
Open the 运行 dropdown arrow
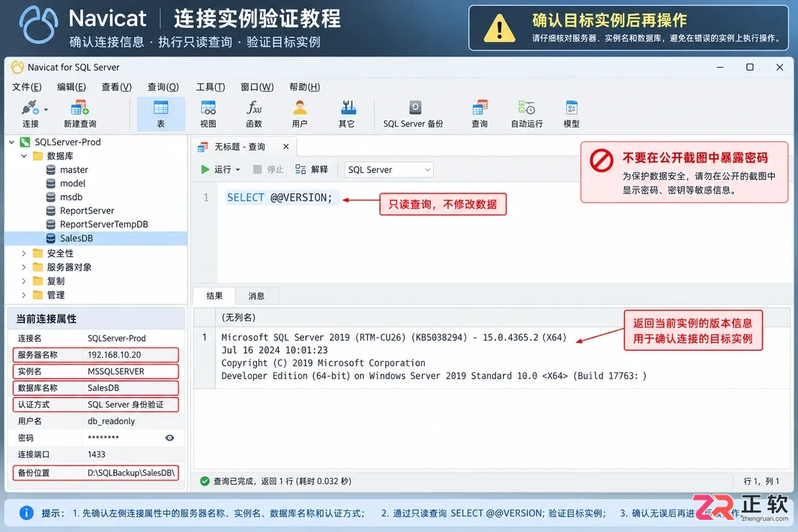tap(238, 169)
